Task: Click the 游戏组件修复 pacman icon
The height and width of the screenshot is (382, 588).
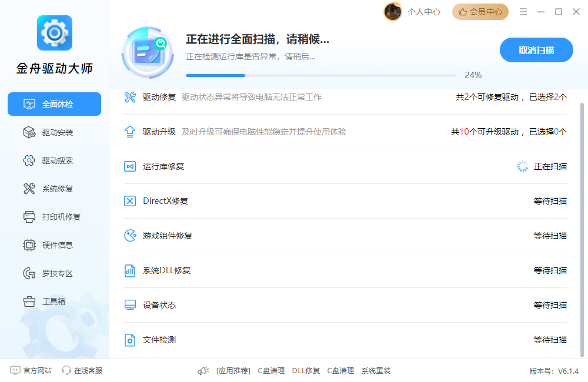Action: tap(130, 236)
